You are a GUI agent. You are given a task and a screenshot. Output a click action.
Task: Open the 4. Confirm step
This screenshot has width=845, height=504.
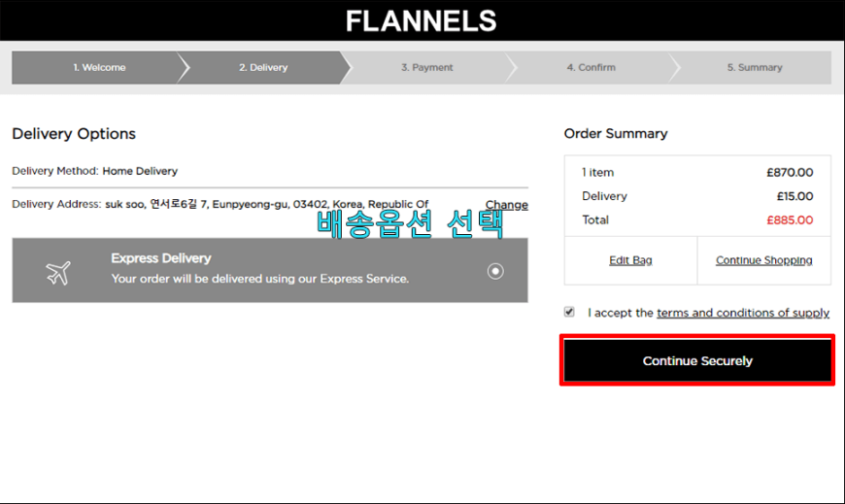tap(591, 68)
